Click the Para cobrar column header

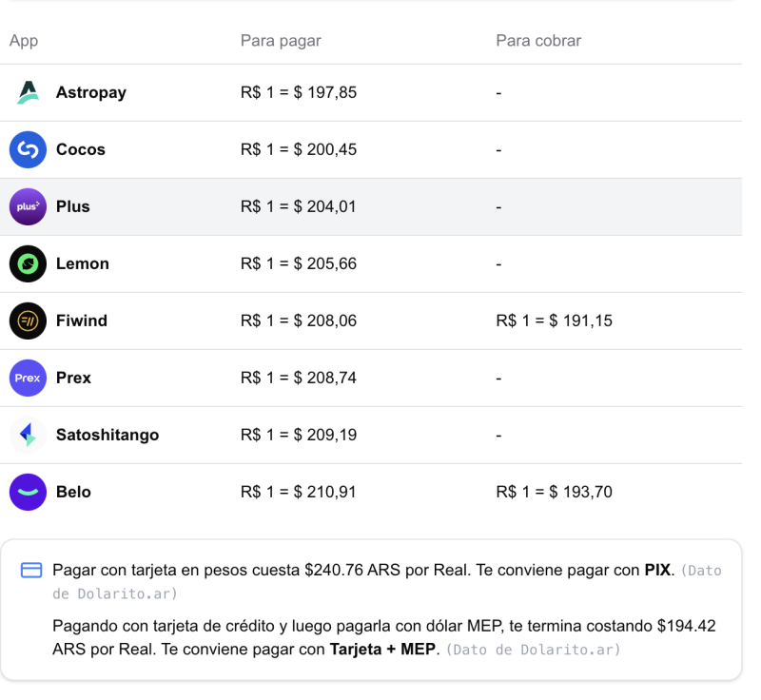tap(538, 41)
